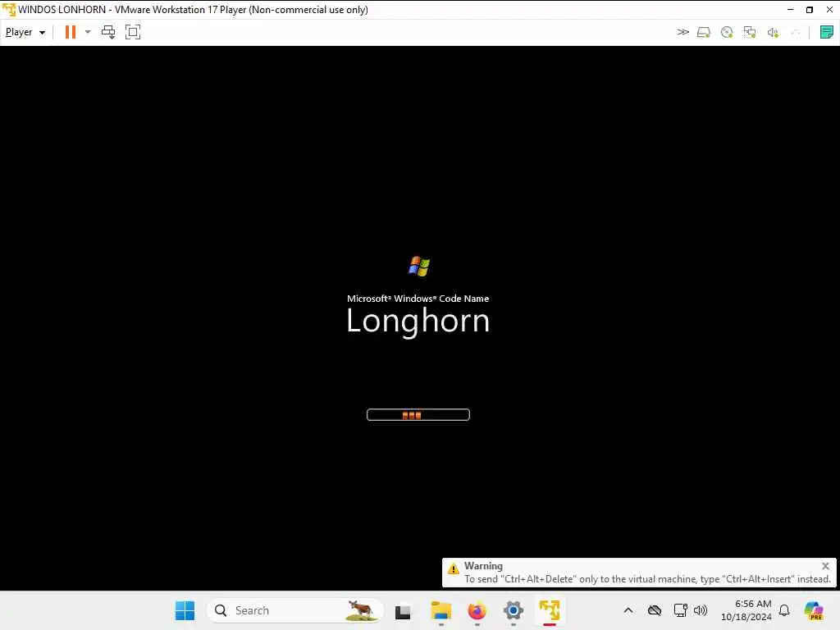Open volume control tray icon

[701, 610]
